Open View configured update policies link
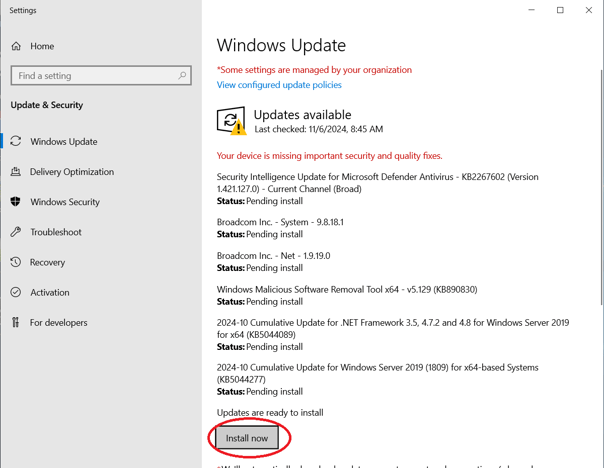 (x=279, y=85)
